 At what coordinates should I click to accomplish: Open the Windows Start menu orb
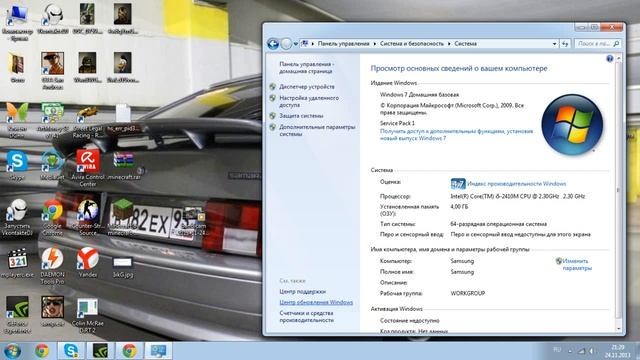12,351
